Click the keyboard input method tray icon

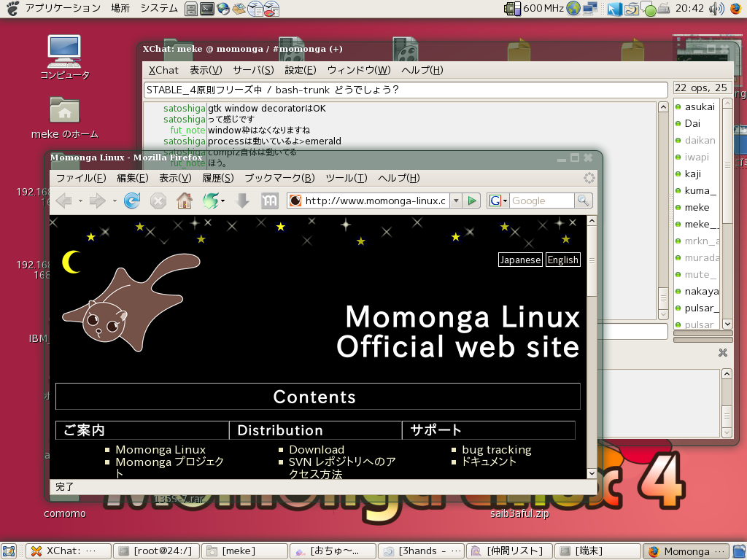[x=665, y=9]
